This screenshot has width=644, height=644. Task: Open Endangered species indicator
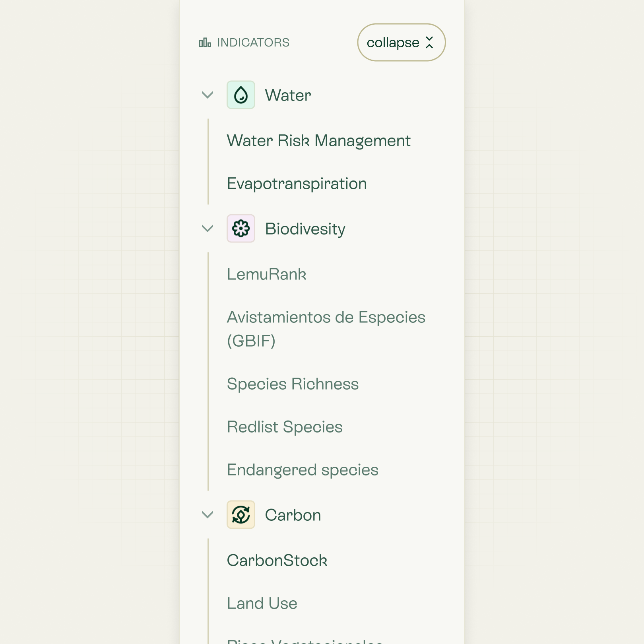303,470
